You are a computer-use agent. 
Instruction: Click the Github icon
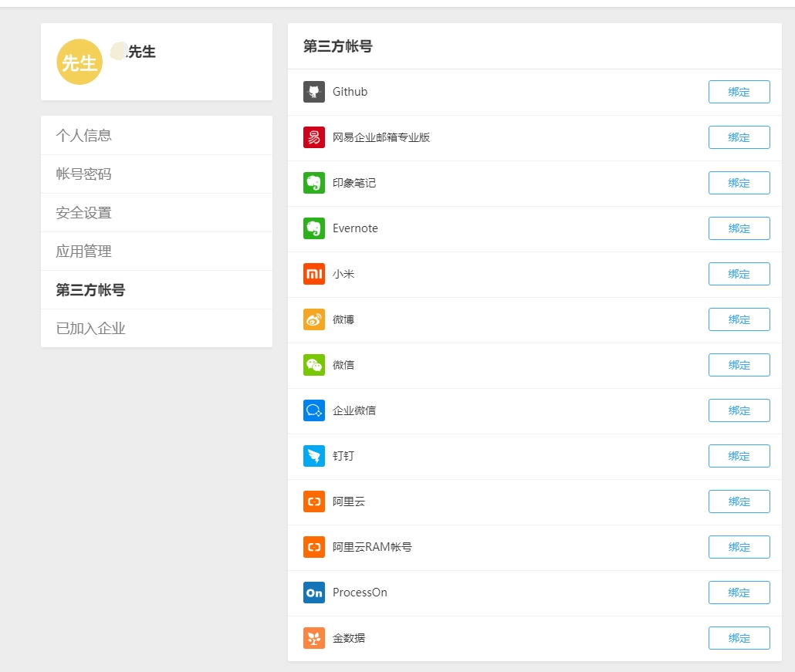(x=314, y=91)
